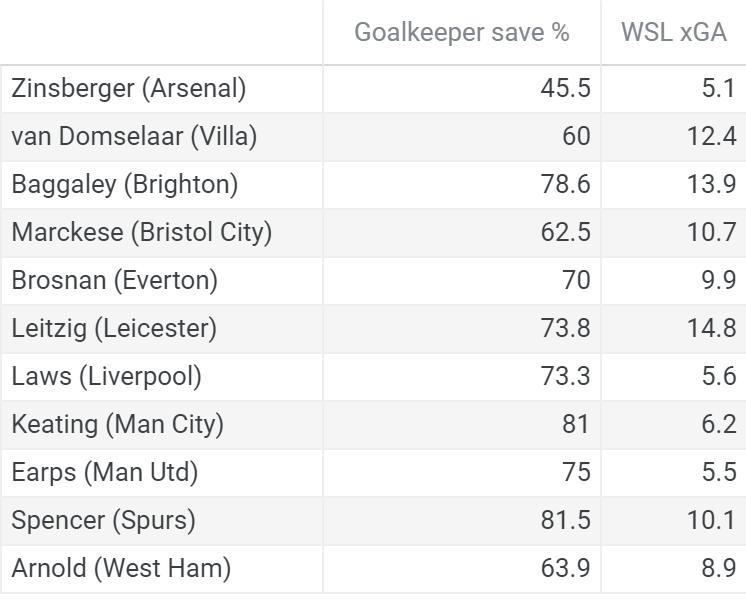Select the Earps (Man Utd) row label
The image size is (746, 616).
click(105, 472)
